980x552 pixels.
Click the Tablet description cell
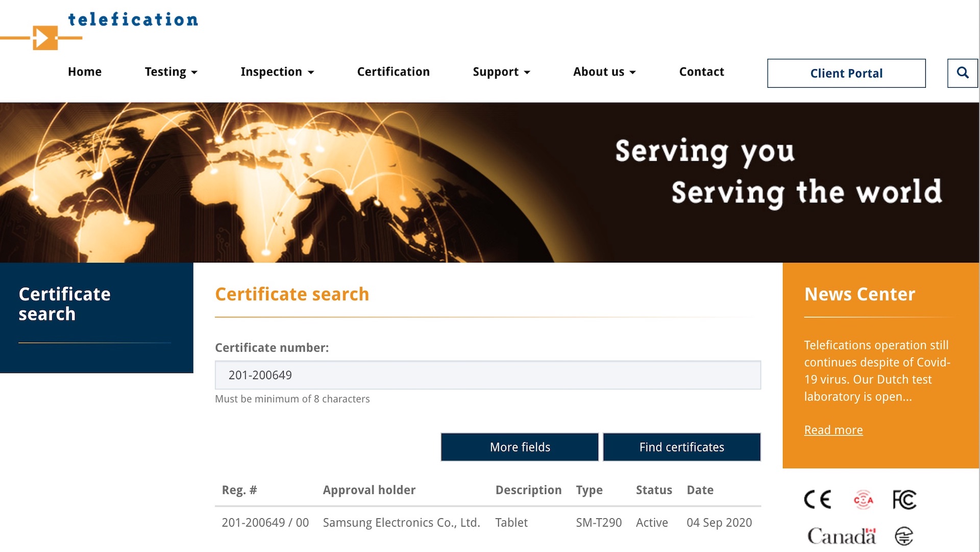point(511,522)
